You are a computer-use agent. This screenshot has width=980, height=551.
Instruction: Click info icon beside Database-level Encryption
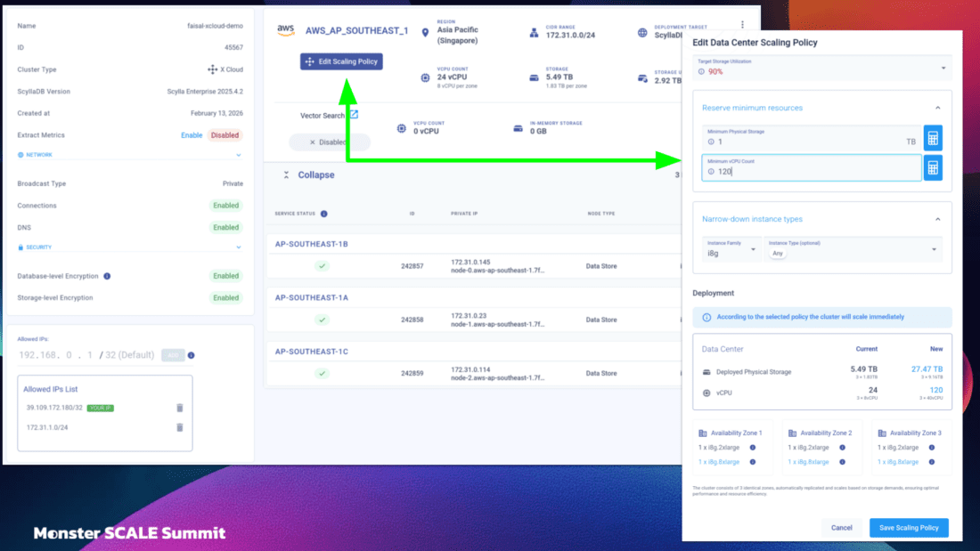click(107, 276)
